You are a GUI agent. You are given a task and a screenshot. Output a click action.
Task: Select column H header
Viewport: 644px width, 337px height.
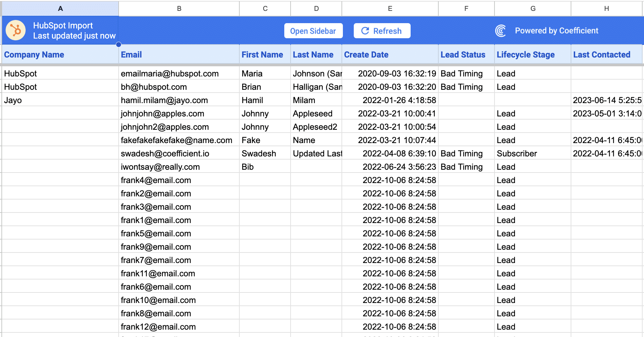(606, 8)
